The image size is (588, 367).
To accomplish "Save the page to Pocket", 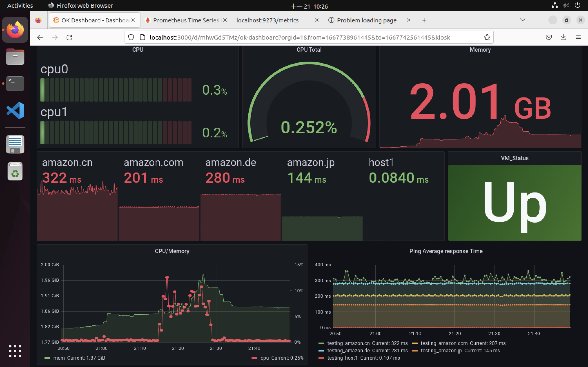I will (549, 37).
